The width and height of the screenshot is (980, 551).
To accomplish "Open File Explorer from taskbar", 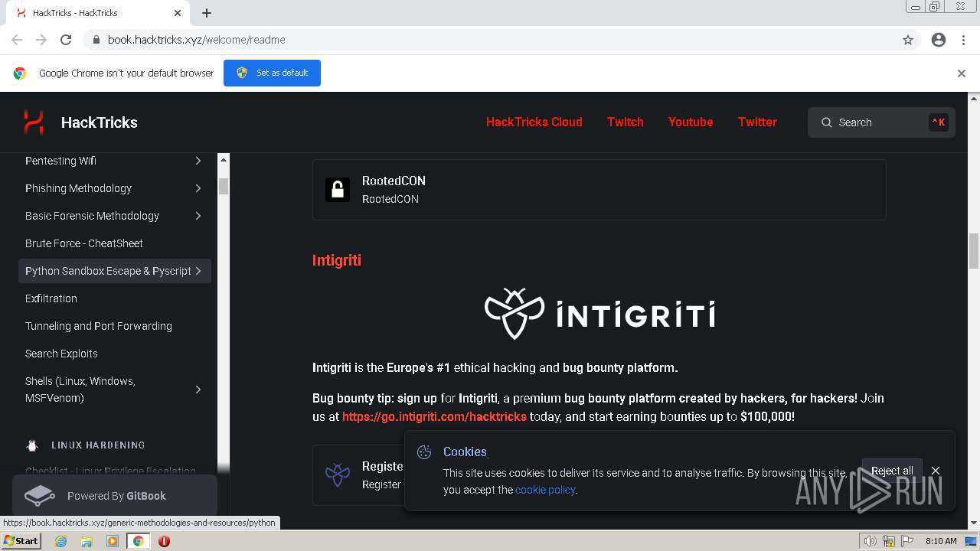I will coord(87,541).
